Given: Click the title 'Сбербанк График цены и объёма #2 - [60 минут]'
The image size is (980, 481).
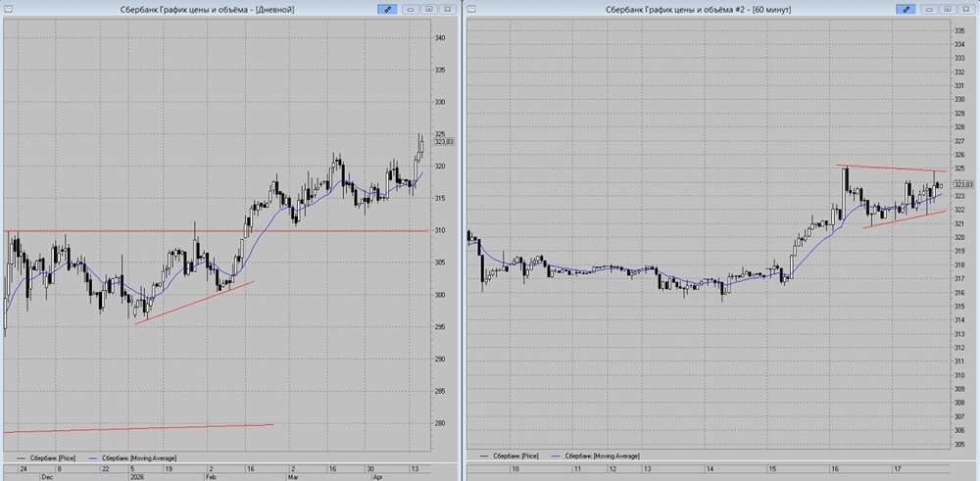Looking at the screenshot, I should [700, 10].
